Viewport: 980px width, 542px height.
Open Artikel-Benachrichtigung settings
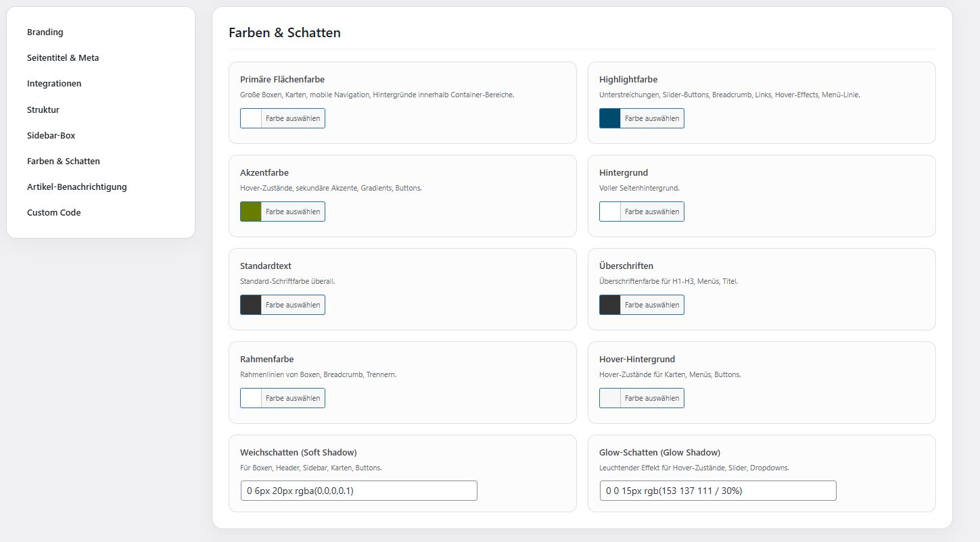click(76, 187)
